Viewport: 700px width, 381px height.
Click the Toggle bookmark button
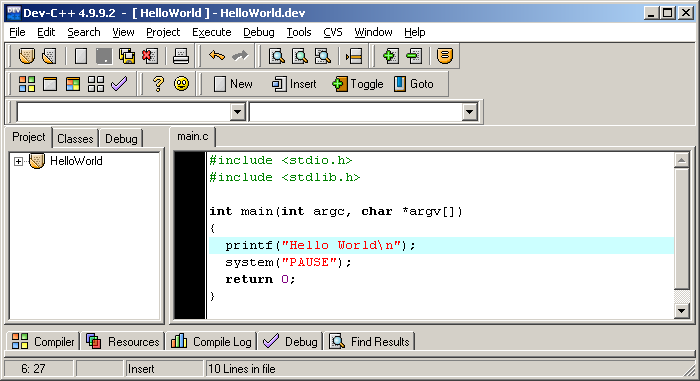tap(358, 84)
